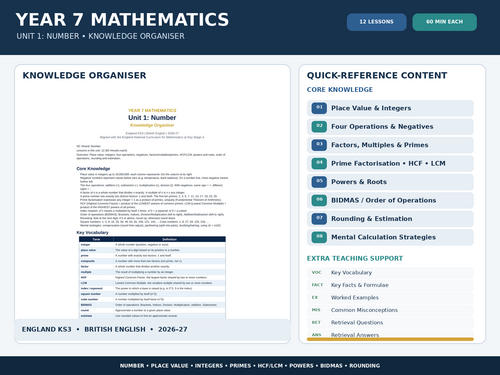This screenshot has width=500, height=375.
Task: Click the 05 number badge
Action: 319,182
